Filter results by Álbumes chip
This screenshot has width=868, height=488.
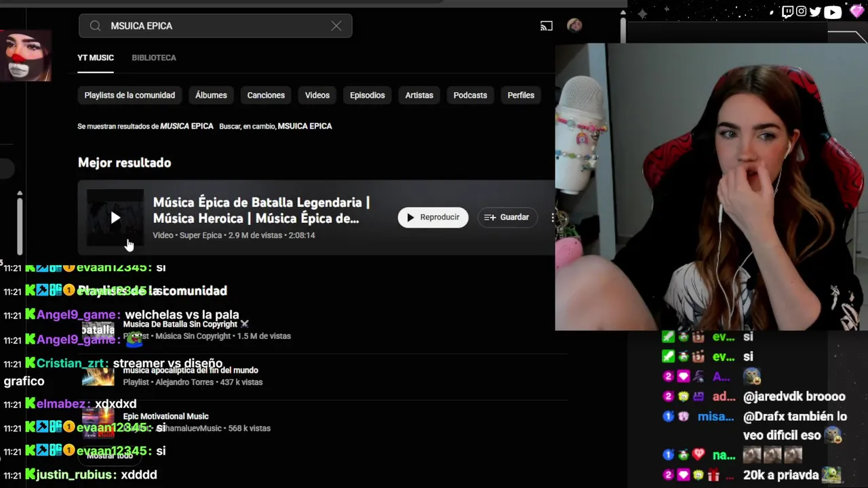click(211, 95)
